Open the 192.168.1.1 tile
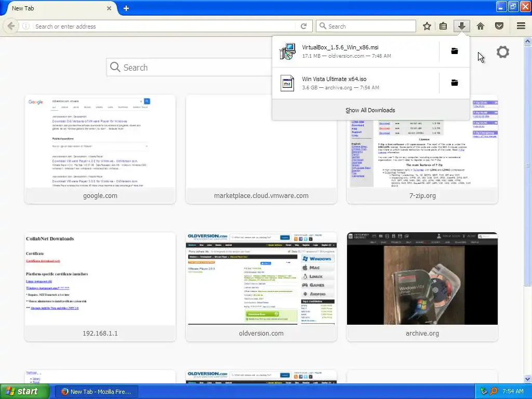This screenshot has height=399, width=532. 100,287
